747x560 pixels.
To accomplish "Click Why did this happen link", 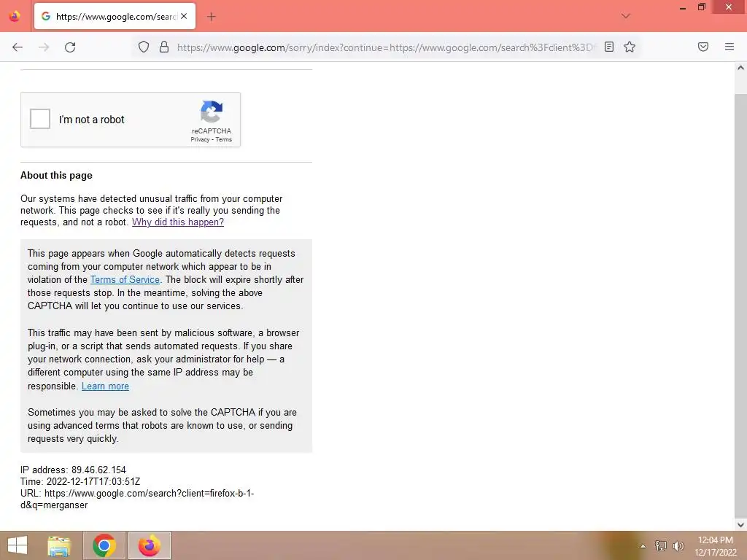I will click(178, 222).
